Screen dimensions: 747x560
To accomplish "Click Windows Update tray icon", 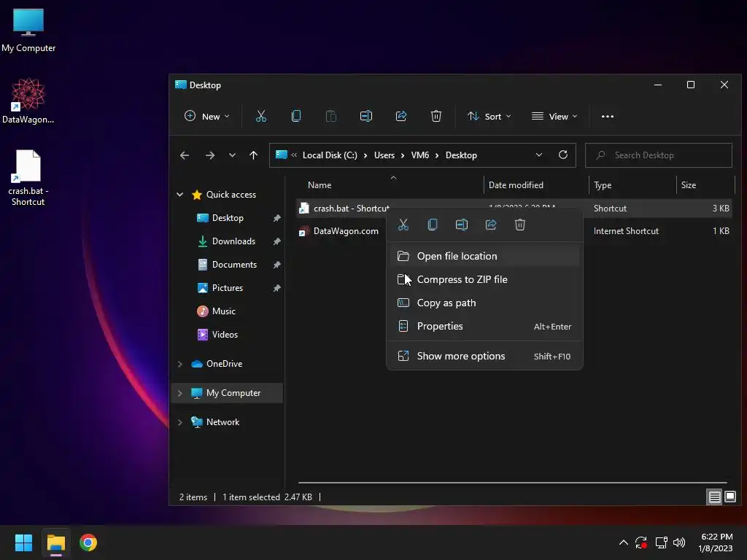I will click(641, 542).
